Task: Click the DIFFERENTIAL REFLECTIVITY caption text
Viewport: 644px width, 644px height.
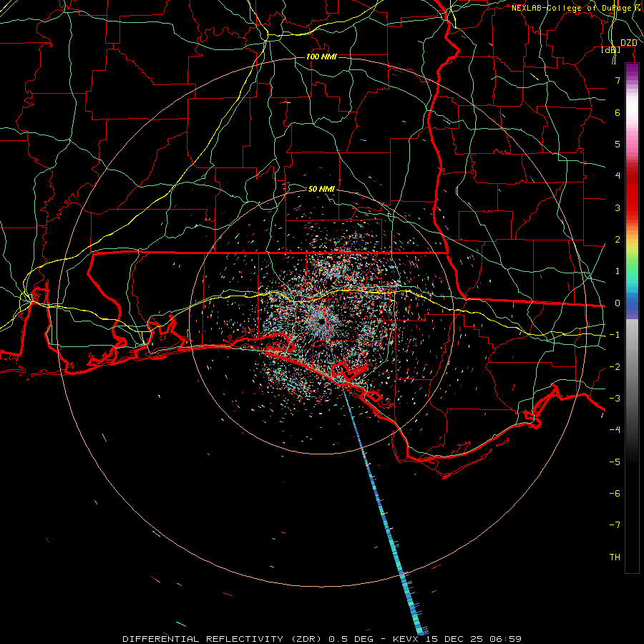Action: [x=203, y=639]
